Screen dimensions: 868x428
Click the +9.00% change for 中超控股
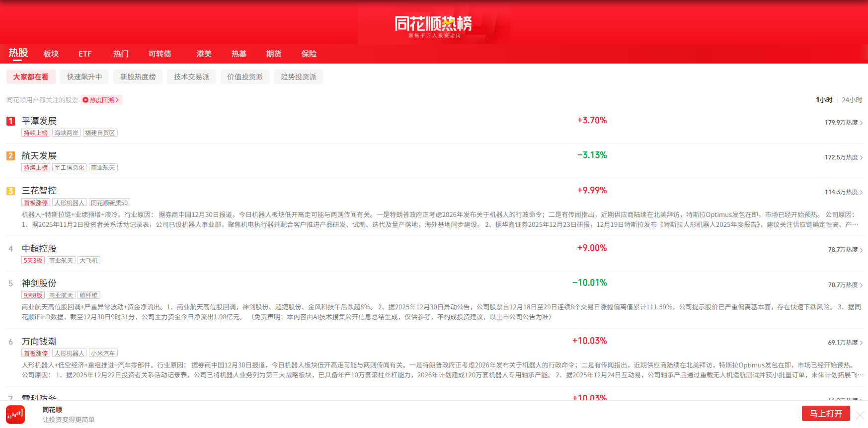point(592,248)
